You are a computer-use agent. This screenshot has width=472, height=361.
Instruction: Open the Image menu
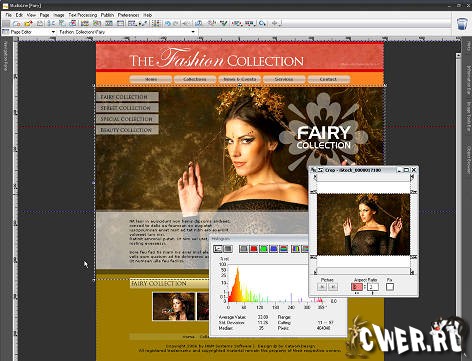[59, 15]
